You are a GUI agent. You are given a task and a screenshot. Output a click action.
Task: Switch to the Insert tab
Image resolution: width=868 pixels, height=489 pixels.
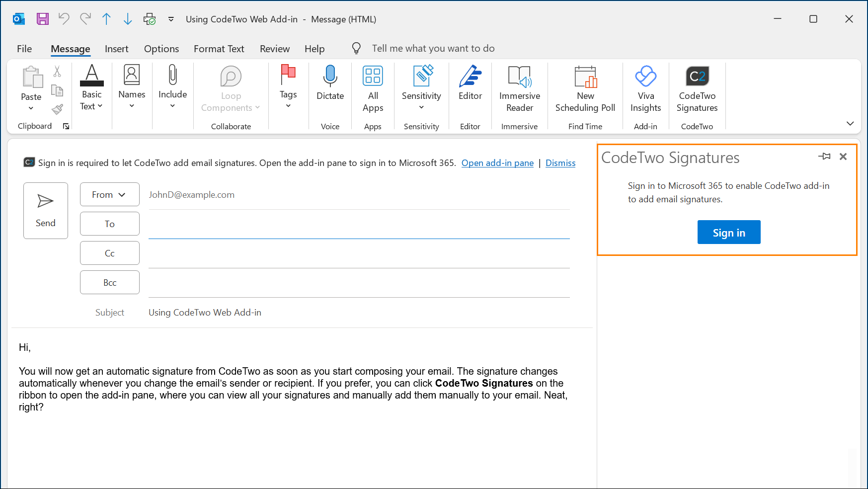pyautogui.click(x=117, y=49)
